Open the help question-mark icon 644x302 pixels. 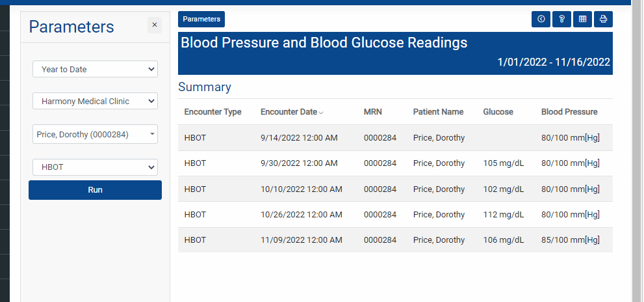pos(561,20)
